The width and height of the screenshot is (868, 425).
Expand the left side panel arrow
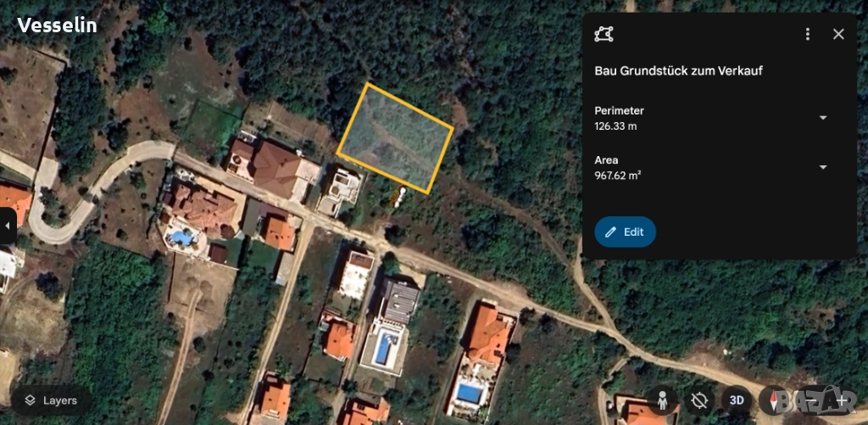(x=8, y=226)
